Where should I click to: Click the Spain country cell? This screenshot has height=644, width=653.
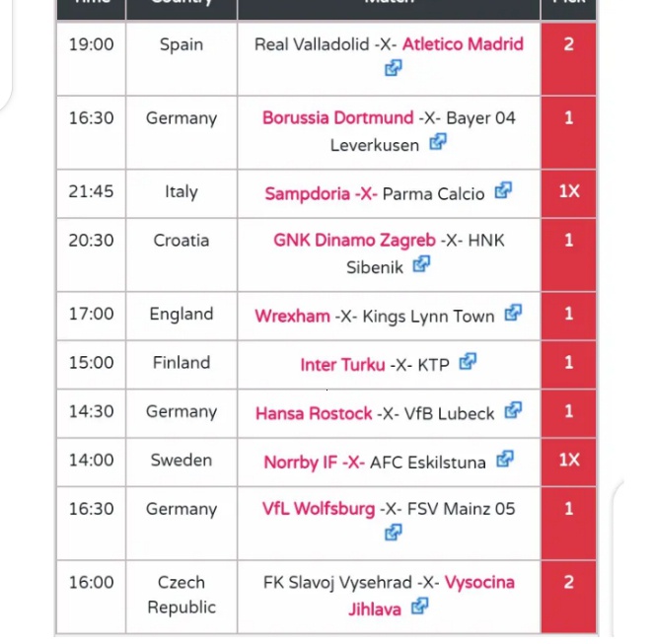click(x=181, y=44)
